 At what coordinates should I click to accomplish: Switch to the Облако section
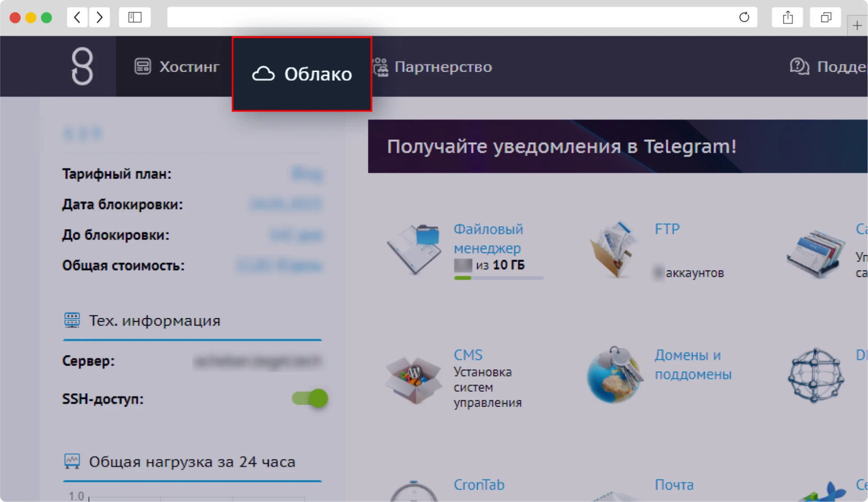(x=301, y=74)
